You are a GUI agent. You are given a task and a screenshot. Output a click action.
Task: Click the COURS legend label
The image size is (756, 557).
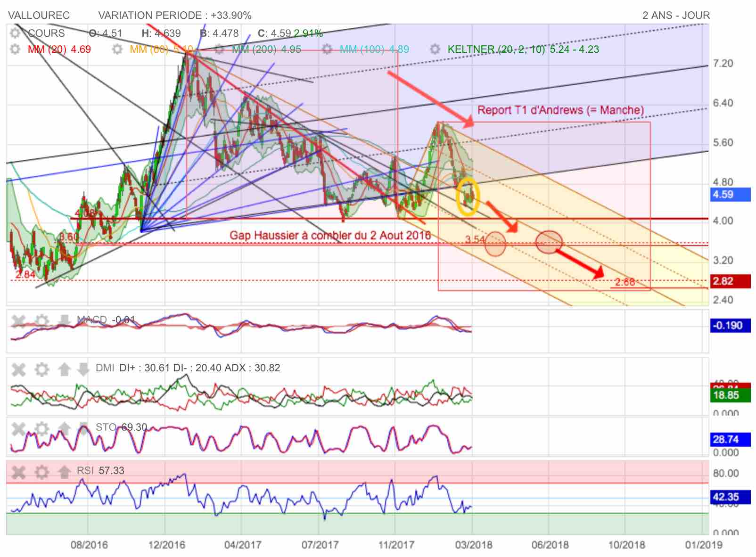pyautogui.click(x=46, y=33)
